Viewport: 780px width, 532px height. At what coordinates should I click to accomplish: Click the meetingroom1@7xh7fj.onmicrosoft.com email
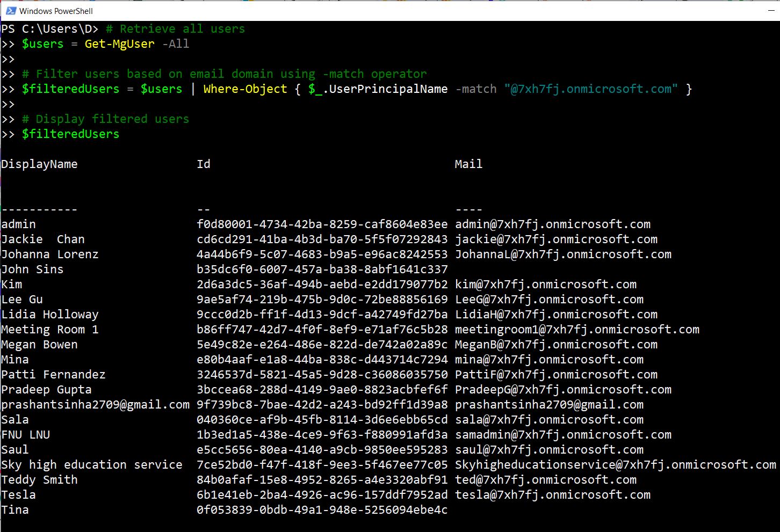point(577,330)
